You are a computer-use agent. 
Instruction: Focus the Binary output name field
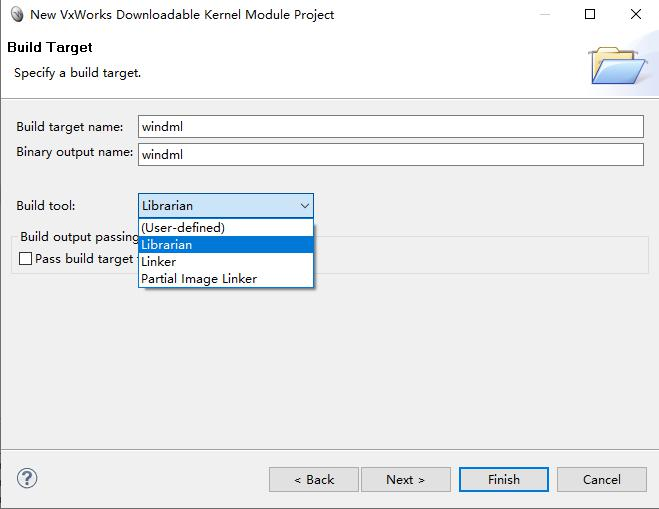point(390,154)
